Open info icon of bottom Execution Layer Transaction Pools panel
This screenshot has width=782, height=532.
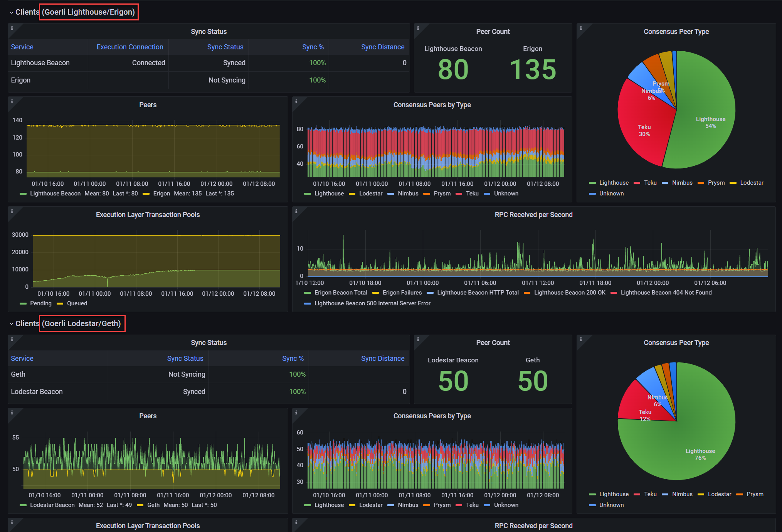coord(12,522)
